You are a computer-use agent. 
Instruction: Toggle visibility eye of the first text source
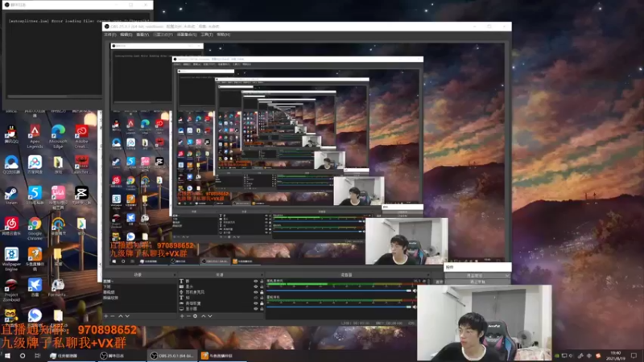[256, 281]
